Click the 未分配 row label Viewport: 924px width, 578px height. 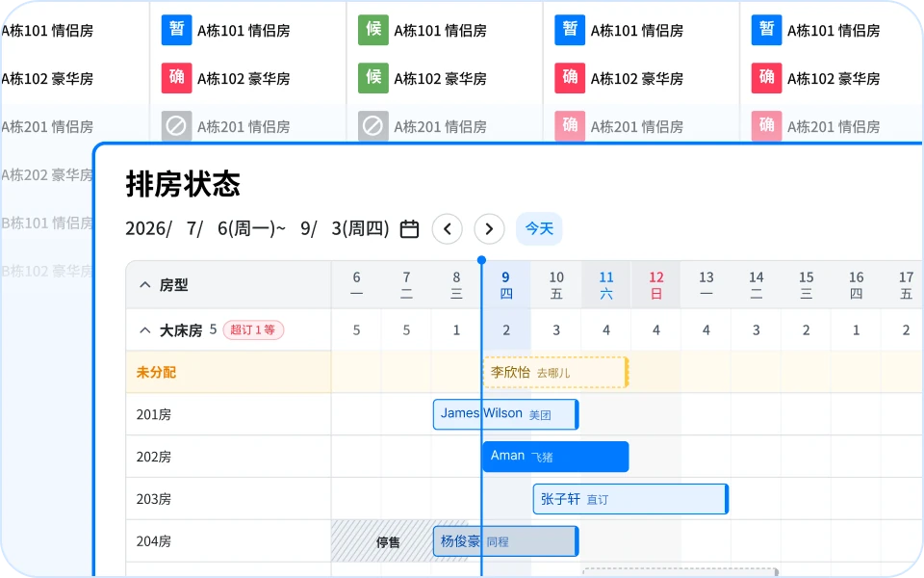coord(156,372)
